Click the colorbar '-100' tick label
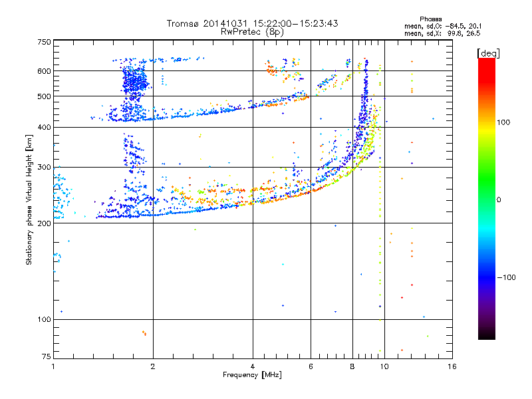 point(507,277)
